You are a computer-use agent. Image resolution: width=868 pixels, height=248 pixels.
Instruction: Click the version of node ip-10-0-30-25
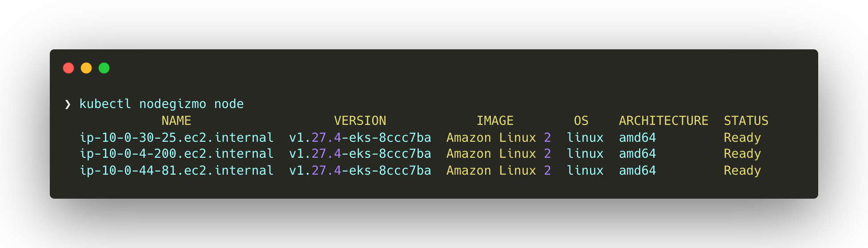click(360, 138)
